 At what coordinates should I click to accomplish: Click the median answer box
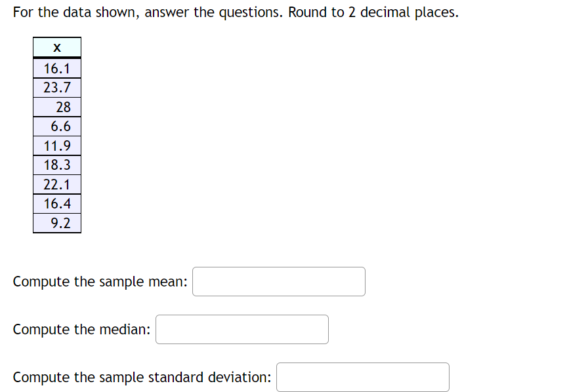coord(241,329)
